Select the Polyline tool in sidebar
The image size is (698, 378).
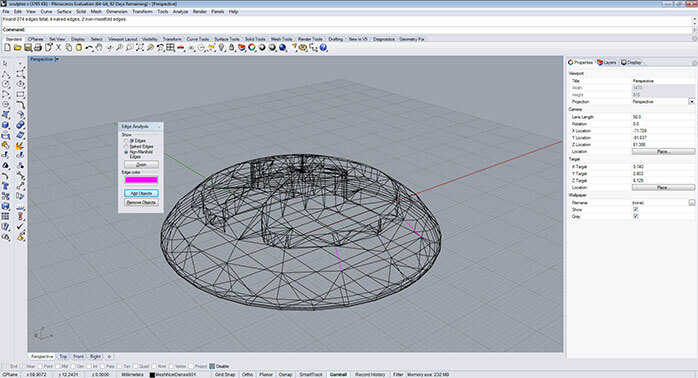(5, 74)
